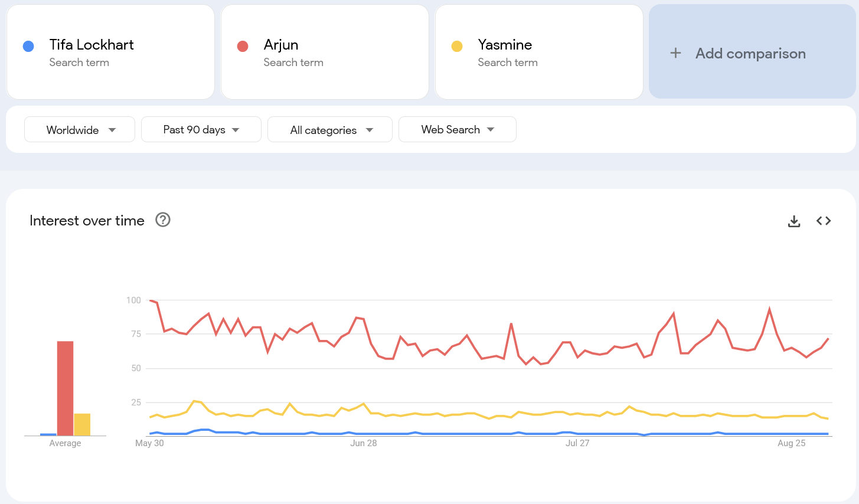Screen dimensions: 859x504
Task: Click the Interest over time heading
Action: point(87,221)
